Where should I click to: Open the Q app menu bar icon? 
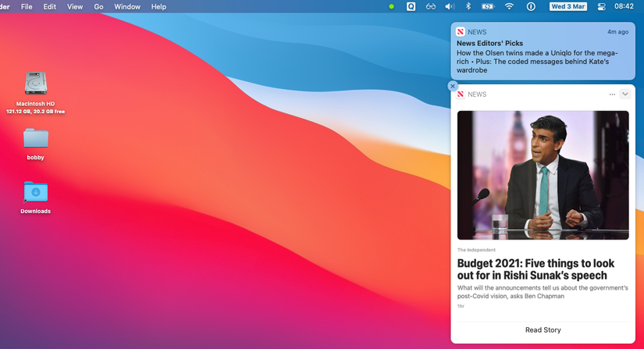pyautogui.click(x=411, y=6)
